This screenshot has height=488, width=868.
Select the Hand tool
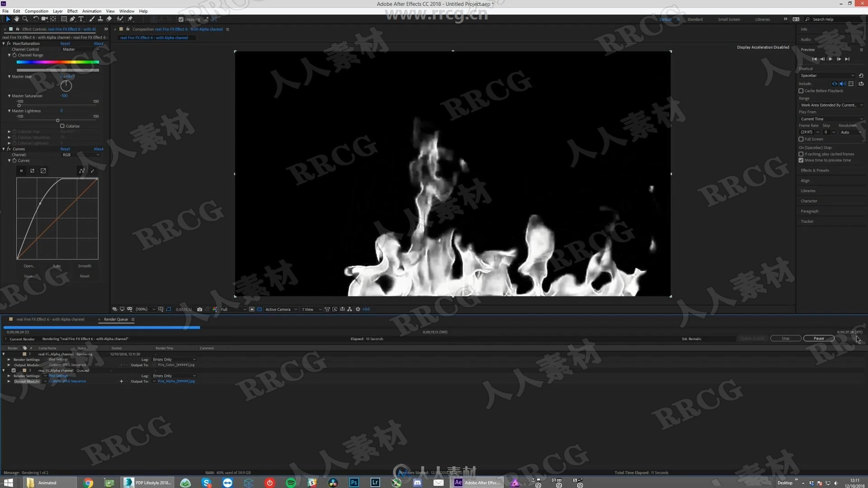[16, 19]
